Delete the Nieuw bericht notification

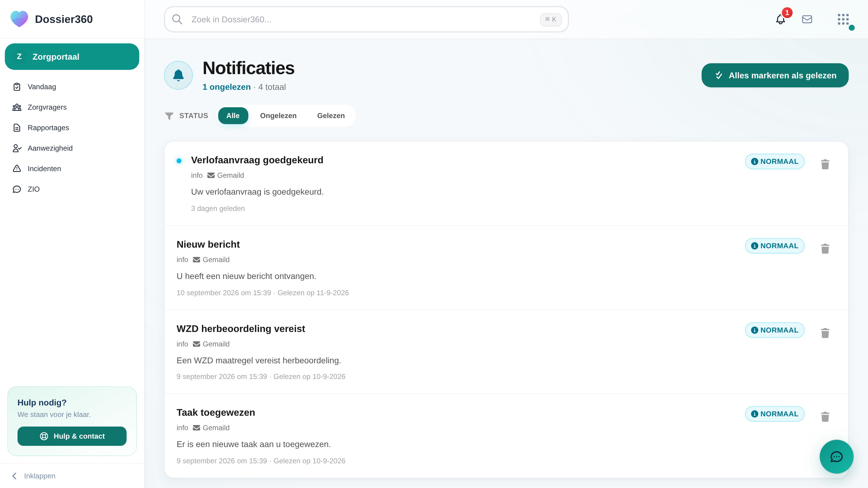[x=825, y=249]
